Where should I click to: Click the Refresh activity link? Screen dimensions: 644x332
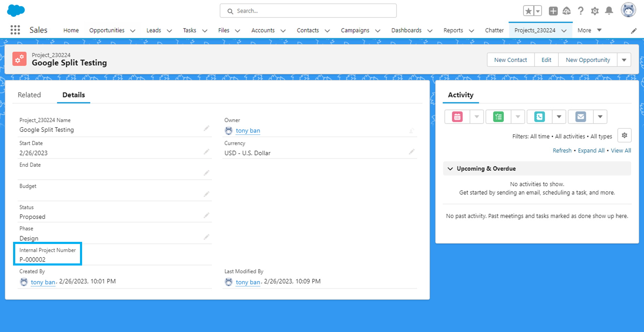coord(562,150)
